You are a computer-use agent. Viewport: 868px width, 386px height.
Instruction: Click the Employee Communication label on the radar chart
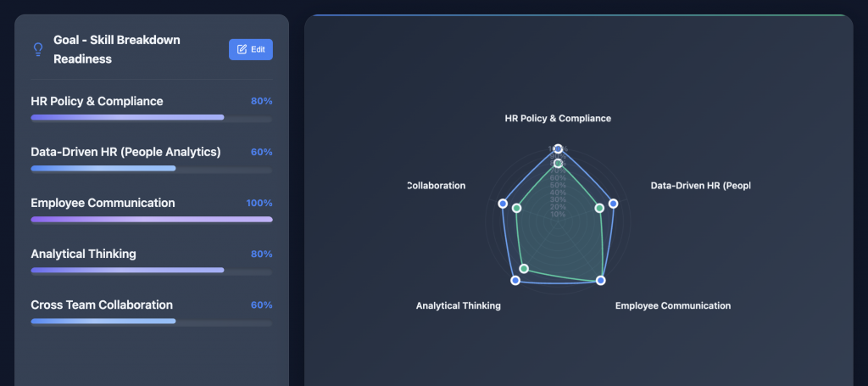[672, 305]
